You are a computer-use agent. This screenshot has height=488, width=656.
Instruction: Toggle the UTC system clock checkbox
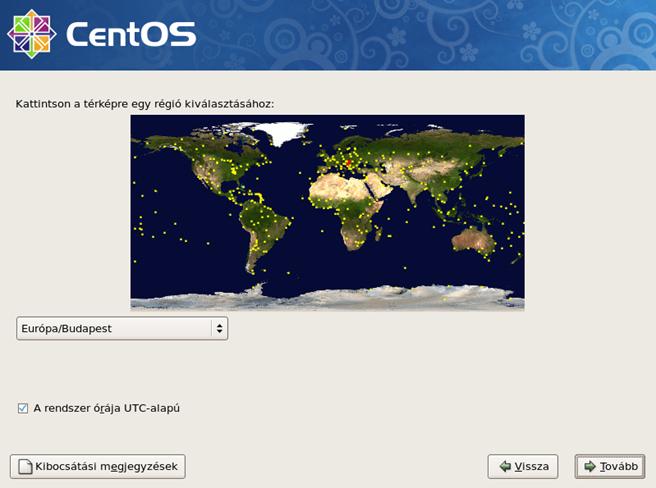click(23, 408)
